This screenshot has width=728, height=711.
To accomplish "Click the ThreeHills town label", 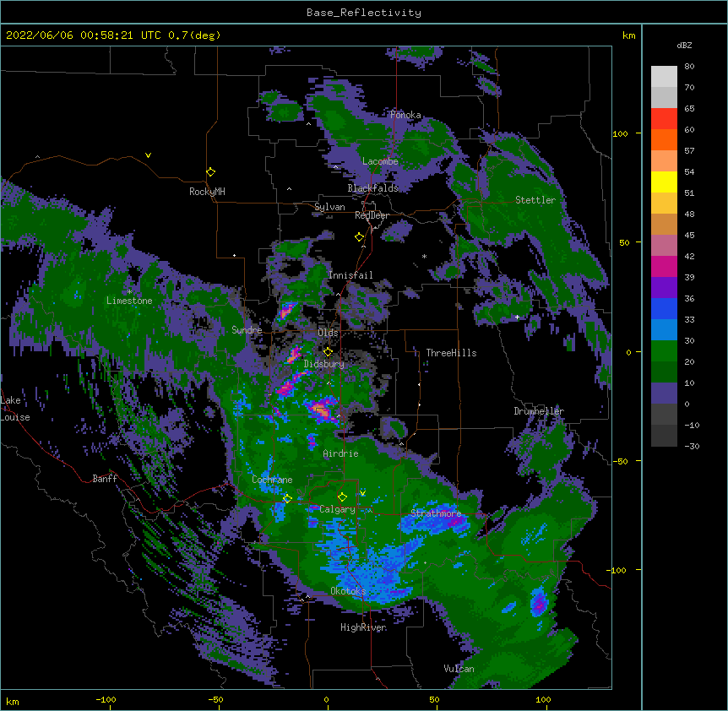I will click(451, 353).
